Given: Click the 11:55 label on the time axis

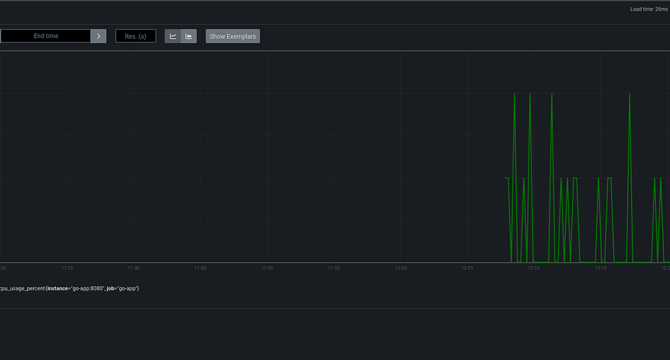Looking at the screenshot, I should [334, 268].
